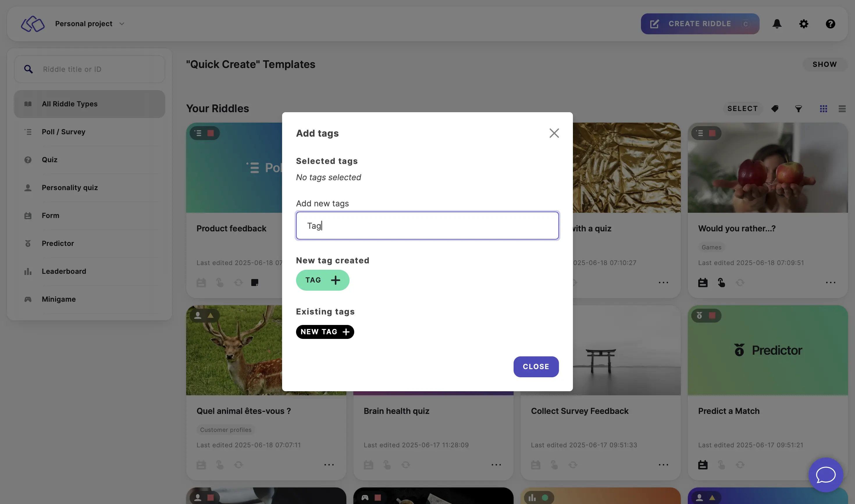
Task: Click the CLOSE button in dialog
Action: click(536, 367)
